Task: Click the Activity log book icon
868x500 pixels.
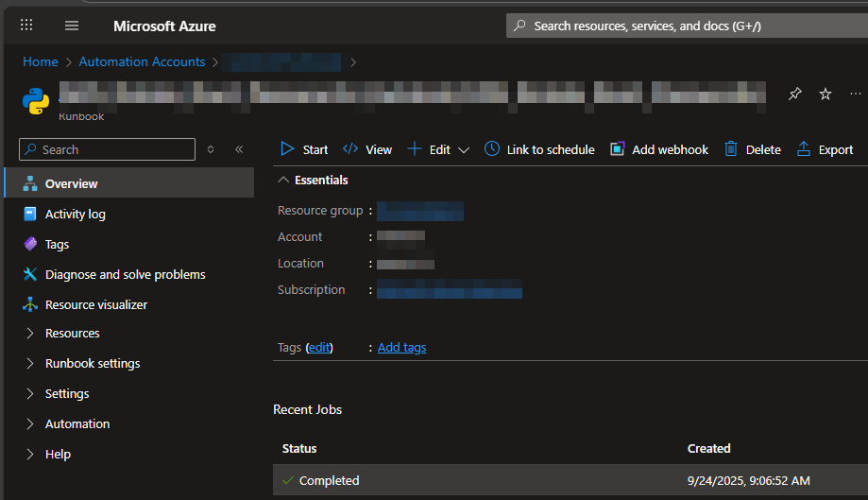Action: [x=30, y=214]
